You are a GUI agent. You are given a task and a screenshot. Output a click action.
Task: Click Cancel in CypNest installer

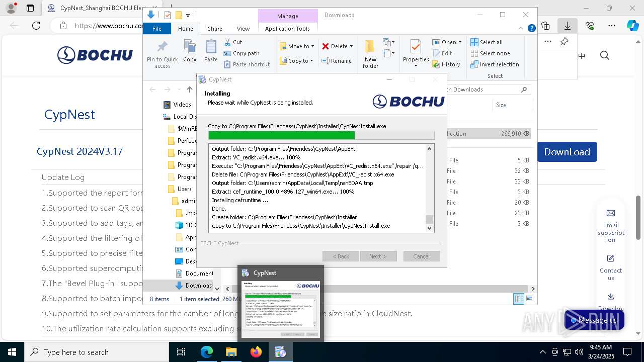click(x=422, y=256)
